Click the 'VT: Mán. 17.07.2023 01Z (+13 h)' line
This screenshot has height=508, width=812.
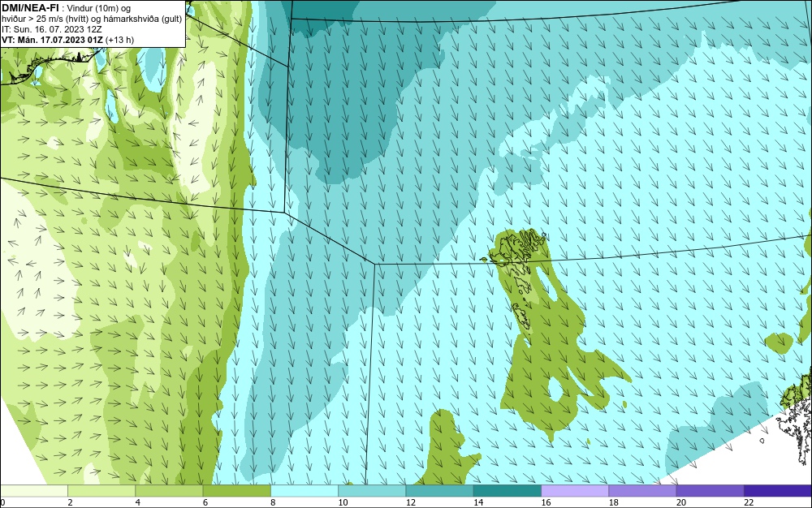(x=67, y=40)
